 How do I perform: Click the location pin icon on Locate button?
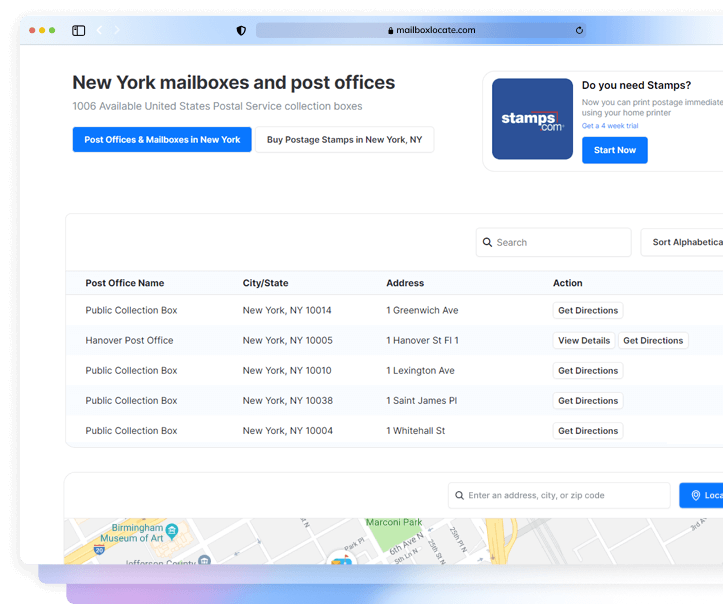[x=696, y=495]
